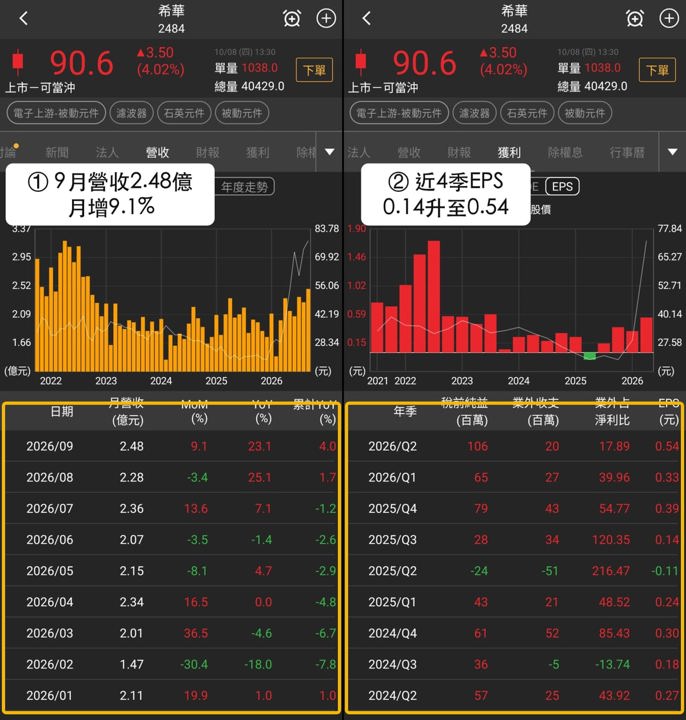Switch to 新聞 tab in left panel
Viewport: 686px width, 720px height.
click(x=57, y=152)
